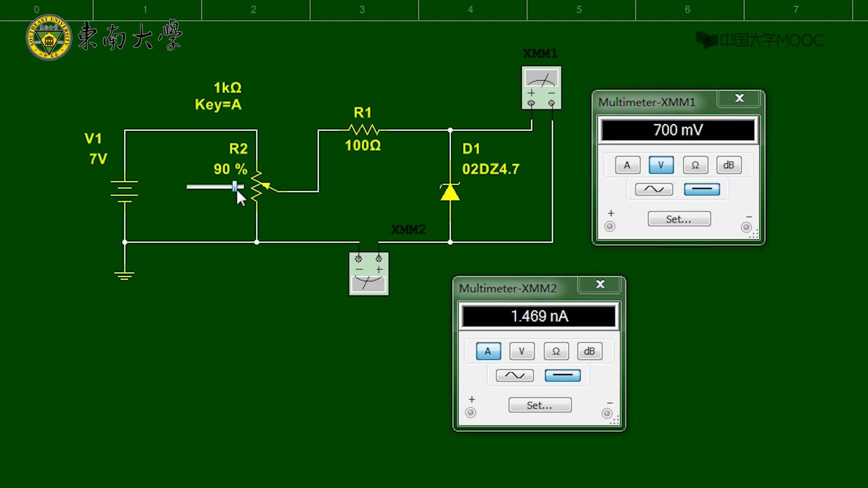Choose AC waveform on Multimeter-XMM1
Image resolution: width=868 pixels, height=488 pixels.
pos(654,189)
